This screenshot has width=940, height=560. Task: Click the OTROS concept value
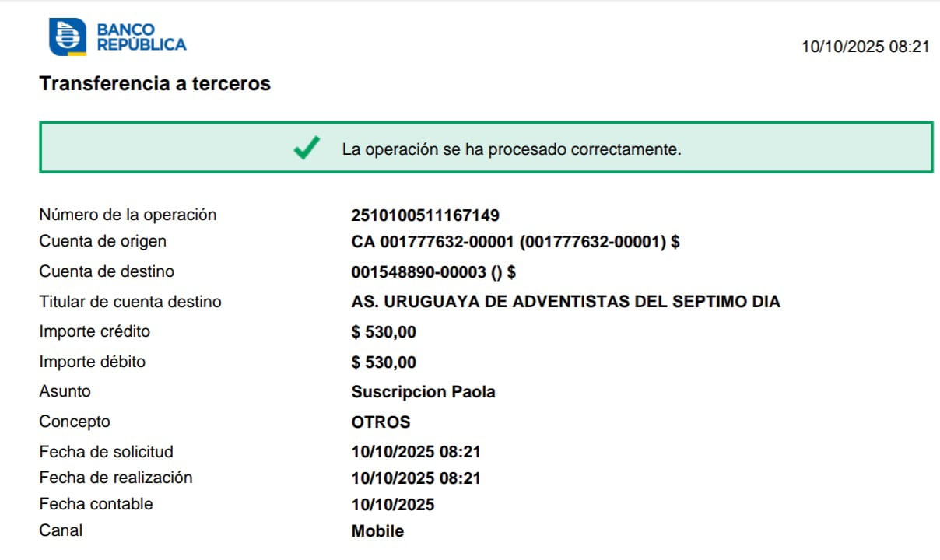coord(381,422)
